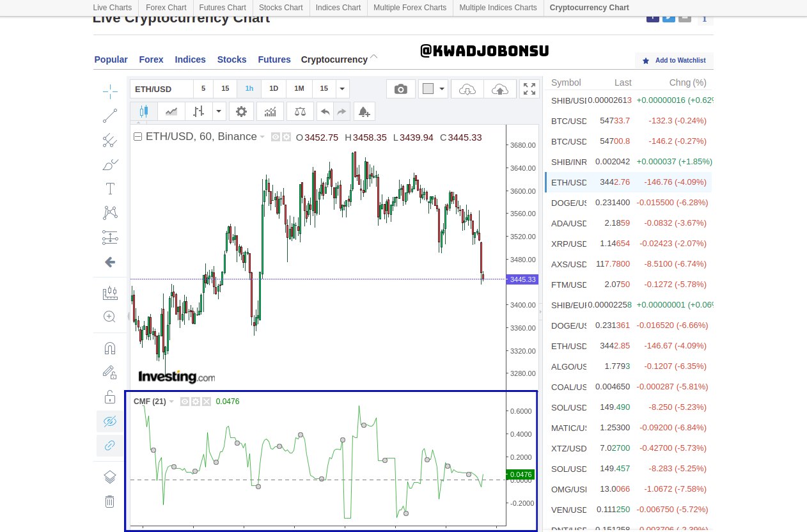Click the load chart layout cloud icon
This screenshot has width=807, height=532.
pos(467,89)
